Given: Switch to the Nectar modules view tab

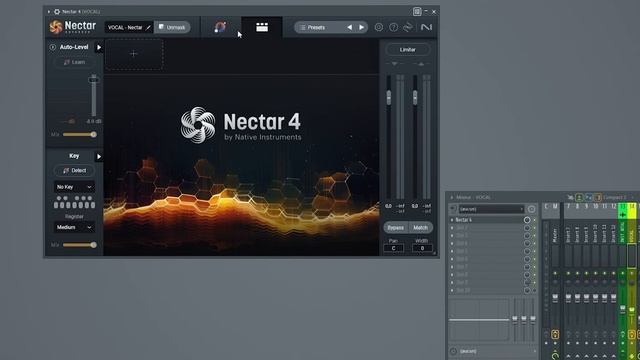Looking at the screenshot, I should pos(262,27).
